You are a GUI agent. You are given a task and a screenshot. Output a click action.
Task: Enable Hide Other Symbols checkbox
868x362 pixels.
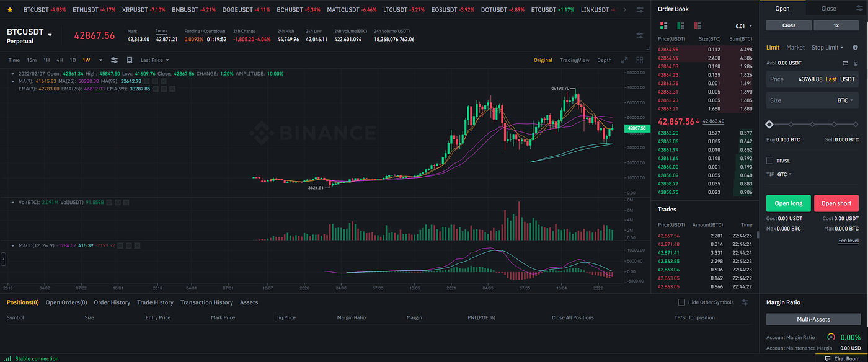click(682, 302)
